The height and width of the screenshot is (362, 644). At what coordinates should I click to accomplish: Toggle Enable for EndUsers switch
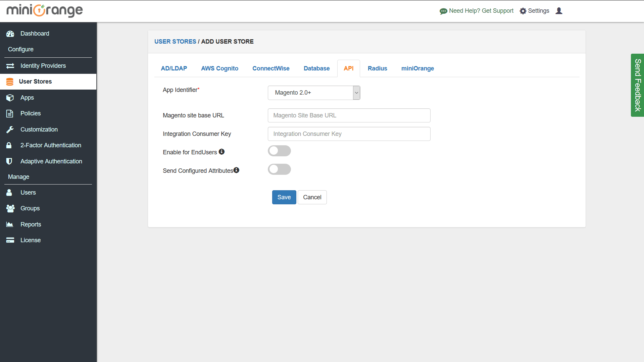click(279, 151)
